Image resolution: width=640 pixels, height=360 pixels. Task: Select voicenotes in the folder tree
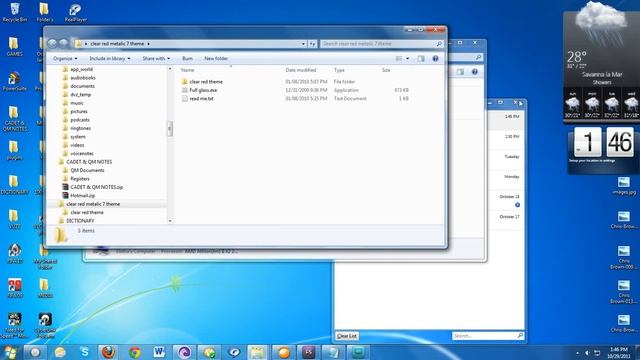[x=82, y=153]
